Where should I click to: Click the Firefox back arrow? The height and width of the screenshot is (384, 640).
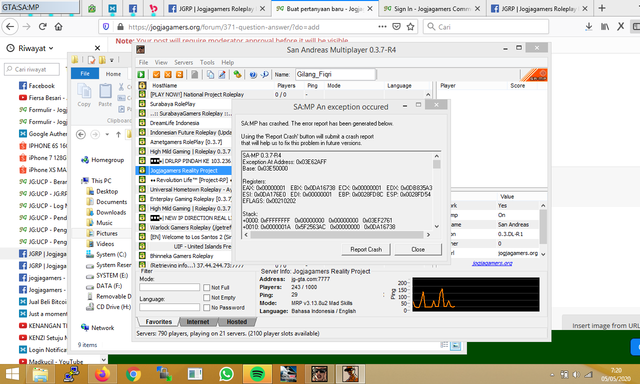point(10,27)
